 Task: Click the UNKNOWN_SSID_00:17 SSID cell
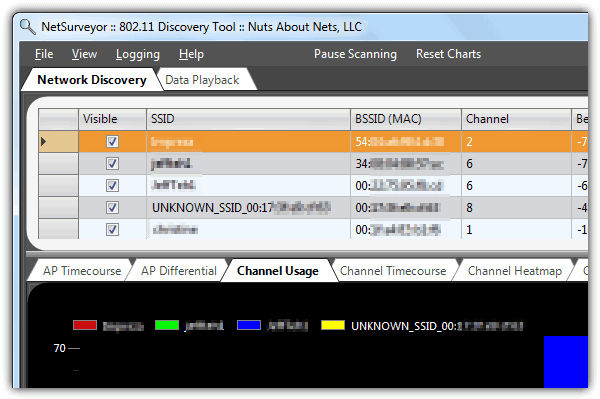point(248,208)
